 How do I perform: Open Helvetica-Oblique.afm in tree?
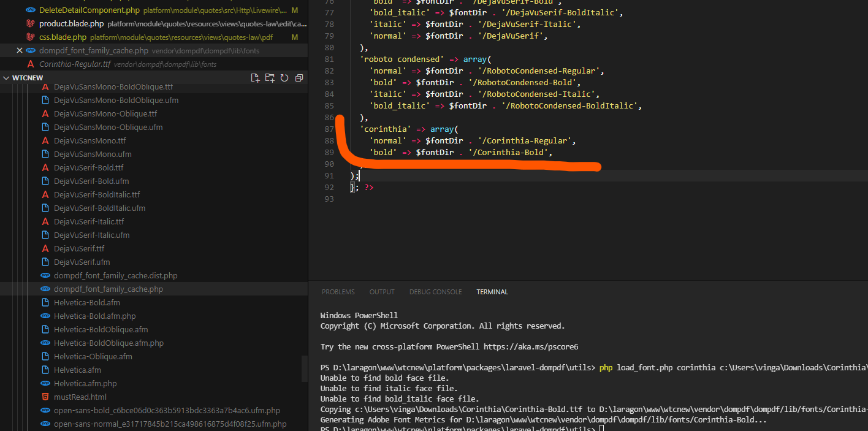point(93,356)
